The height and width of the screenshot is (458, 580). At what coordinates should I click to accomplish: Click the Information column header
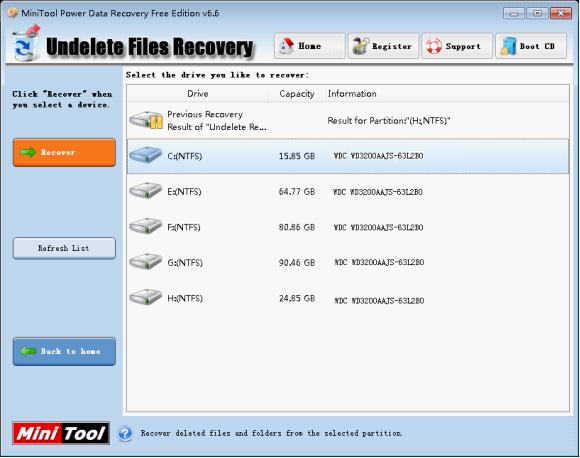(x=352, y=94)
